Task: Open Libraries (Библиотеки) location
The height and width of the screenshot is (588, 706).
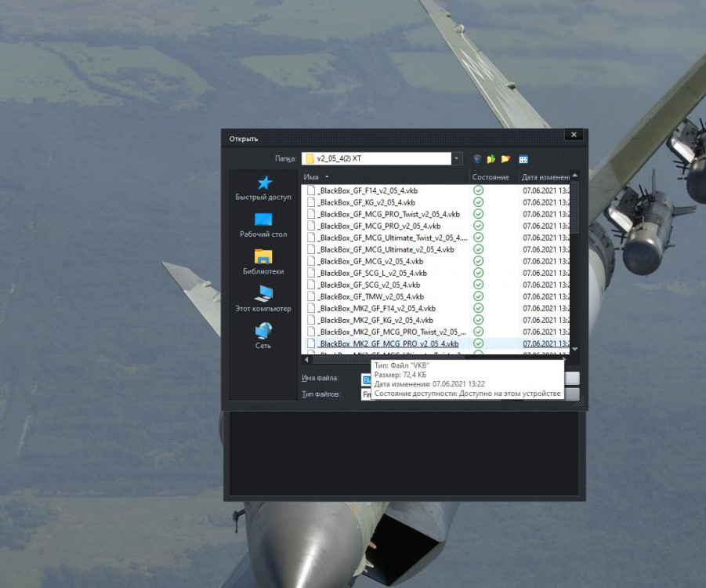Action: (x=263, y=262)
